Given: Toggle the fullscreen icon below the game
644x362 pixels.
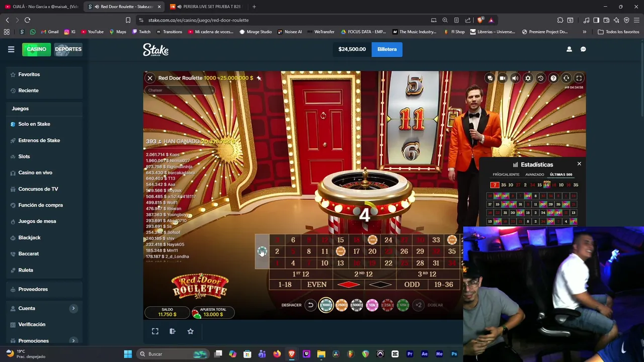Looking at the screenshot, I should coord(155,331).
